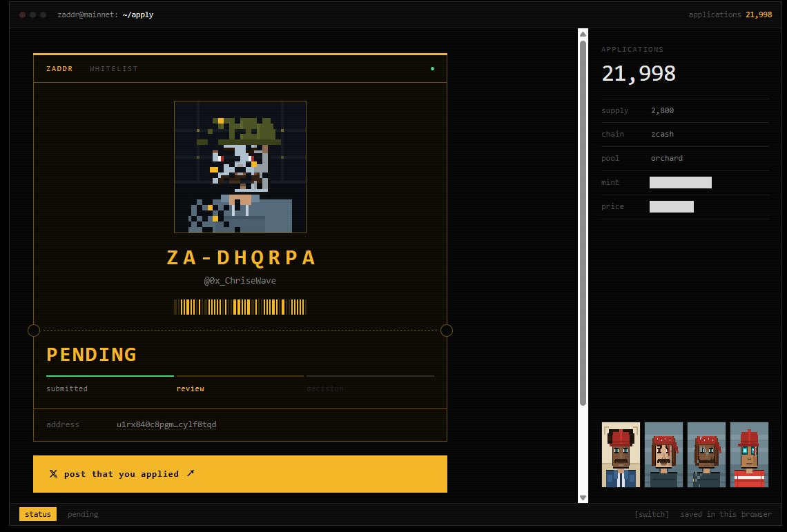Click the handle @0x_ChriseWave

click(240, 281)
